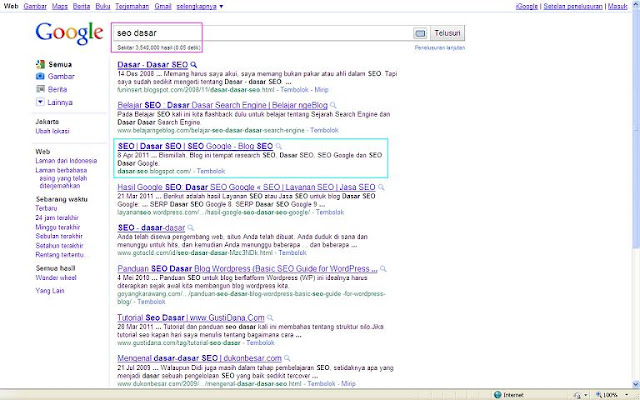This screenshot has height=400, width=640.
Task: Filter results by Sebulan terakhir
Action: click(x=59, y=236)
